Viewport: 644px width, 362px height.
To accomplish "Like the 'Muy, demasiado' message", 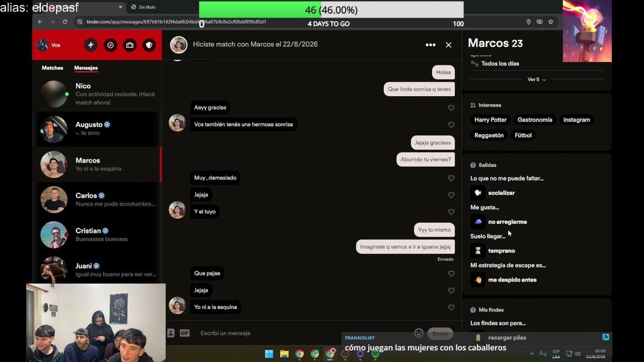I will (x=451, y=178).
